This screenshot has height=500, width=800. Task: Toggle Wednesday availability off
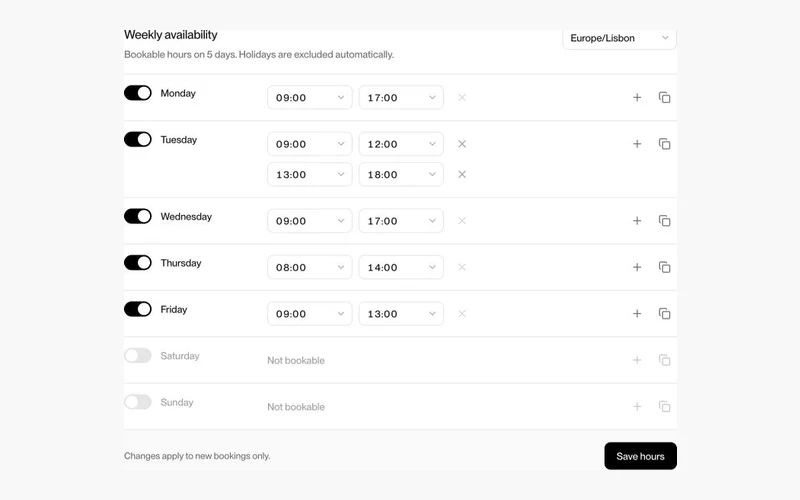(138, 216)
